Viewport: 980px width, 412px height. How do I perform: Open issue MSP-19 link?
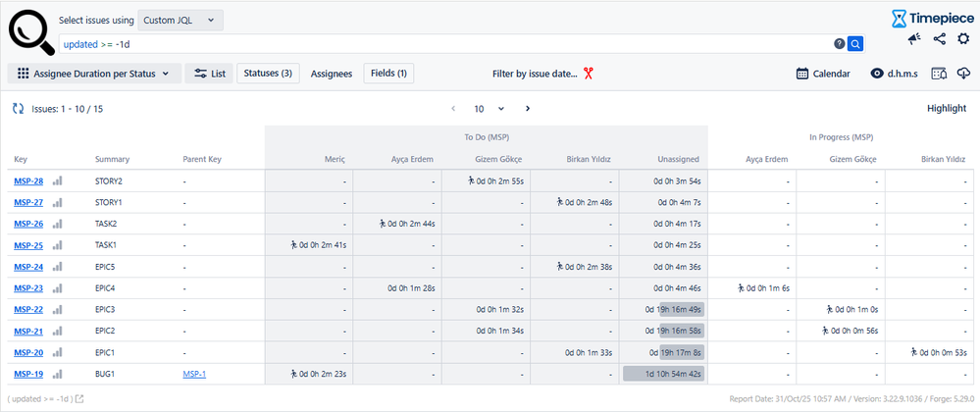point(28,374)
